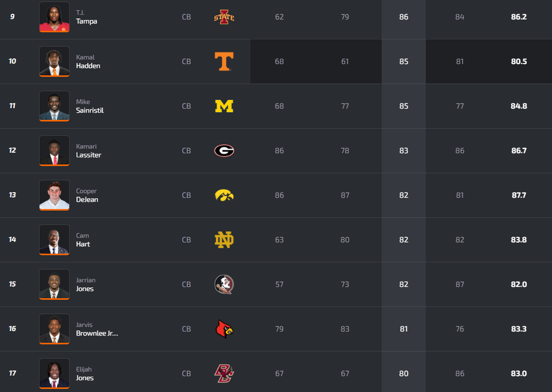Click Kamal Hadden's headshot photo

(54, 61)
